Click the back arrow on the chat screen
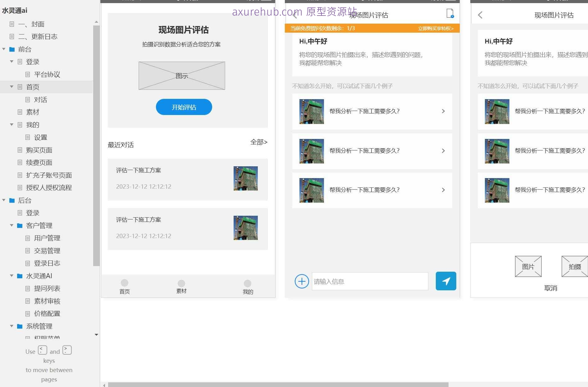Screen dimensions: 588x387 294,15
